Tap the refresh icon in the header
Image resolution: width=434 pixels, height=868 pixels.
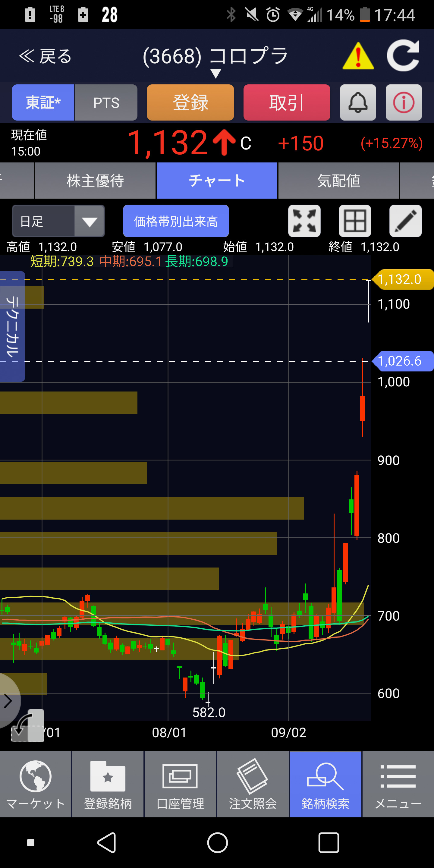(x=403, y=55)
